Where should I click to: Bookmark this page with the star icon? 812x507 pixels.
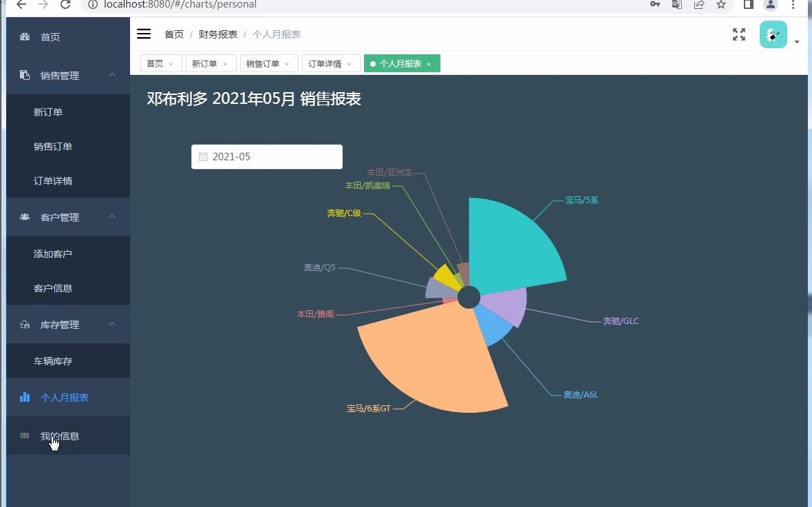(x=721, y=5)
